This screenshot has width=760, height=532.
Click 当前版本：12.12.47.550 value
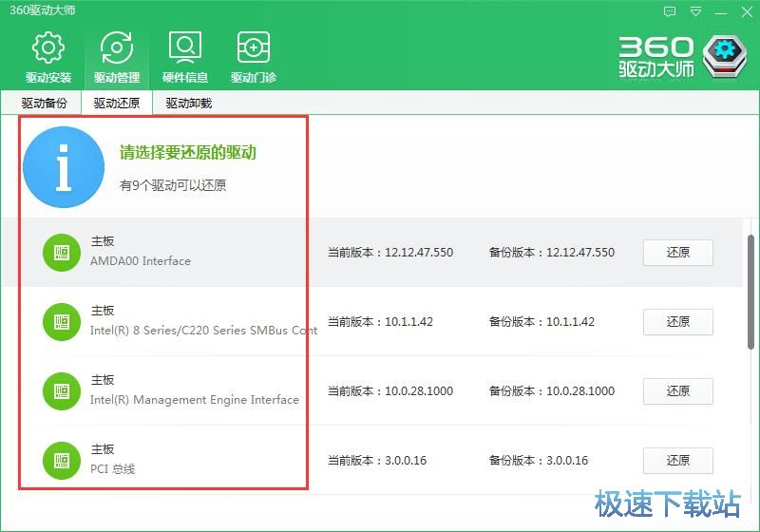click(390, 253)
